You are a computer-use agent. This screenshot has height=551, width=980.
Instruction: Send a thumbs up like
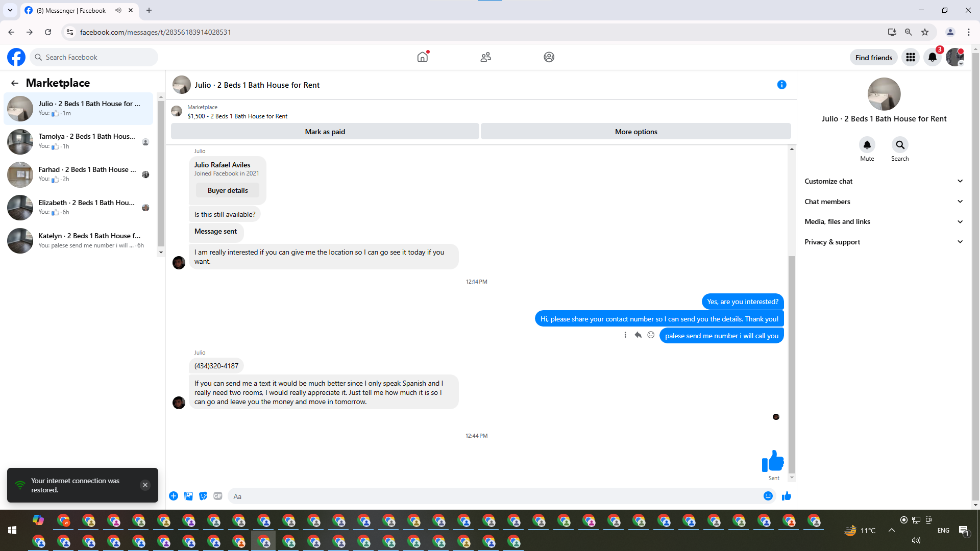pos(786,496)
